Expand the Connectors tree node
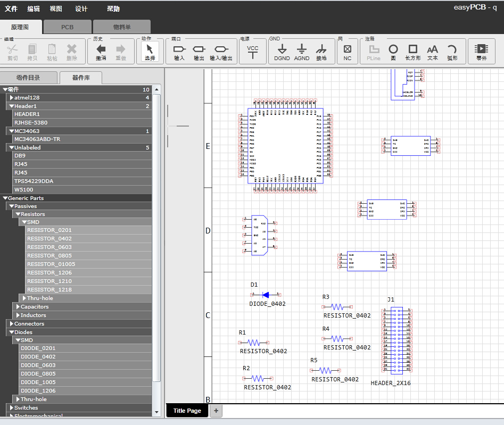The height and width of the screenshot is (425, 504). (12, 323)
